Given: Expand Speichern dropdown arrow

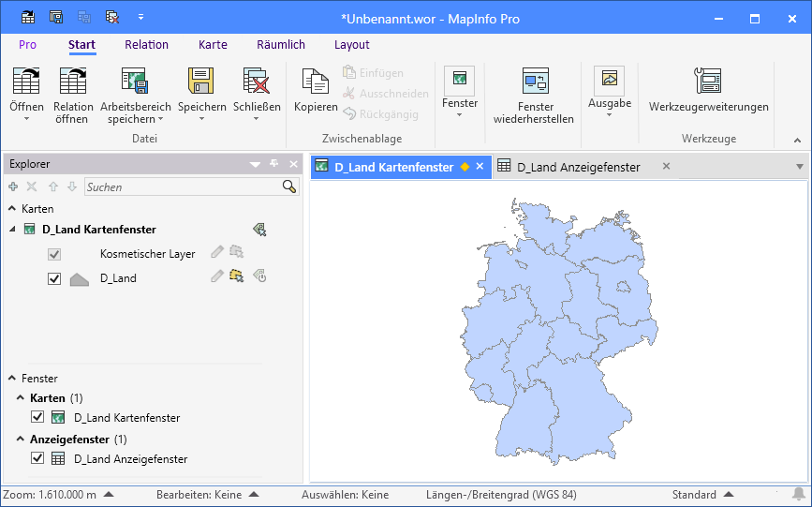Looking at the screenshot, I should pos(201,120).
